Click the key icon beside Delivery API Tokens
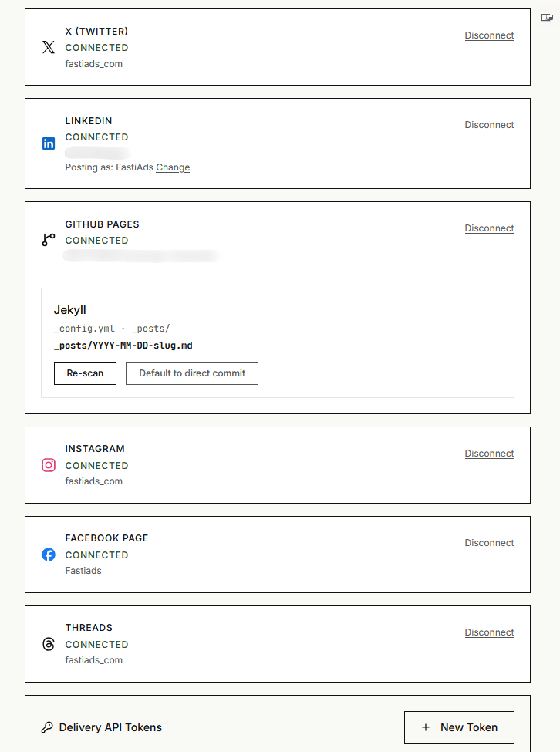Screen dimensions: 560x752 click(47, 727)
